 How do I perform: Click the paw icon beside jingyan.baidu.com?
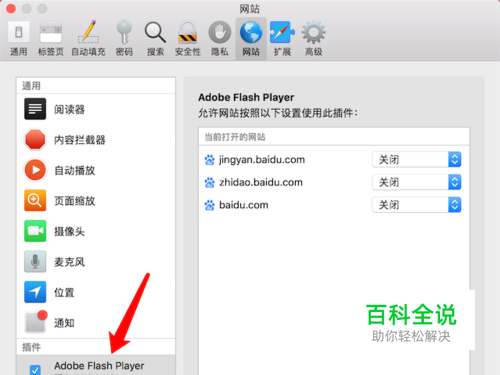(209, 160)
